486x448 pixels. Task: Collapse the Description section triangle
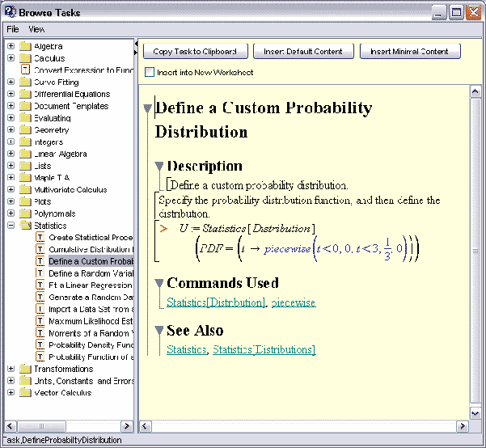point(159,167)
